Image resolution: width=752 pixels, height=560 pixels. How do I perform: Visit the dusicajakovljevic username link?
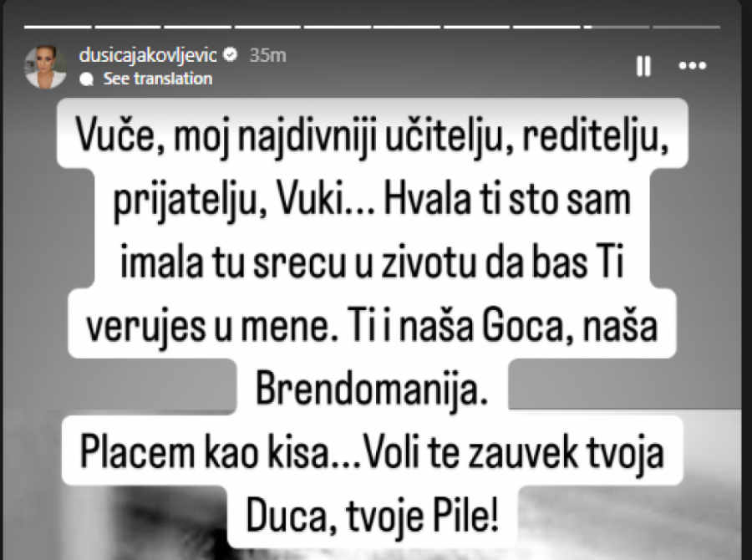click(x=148, y=55)
